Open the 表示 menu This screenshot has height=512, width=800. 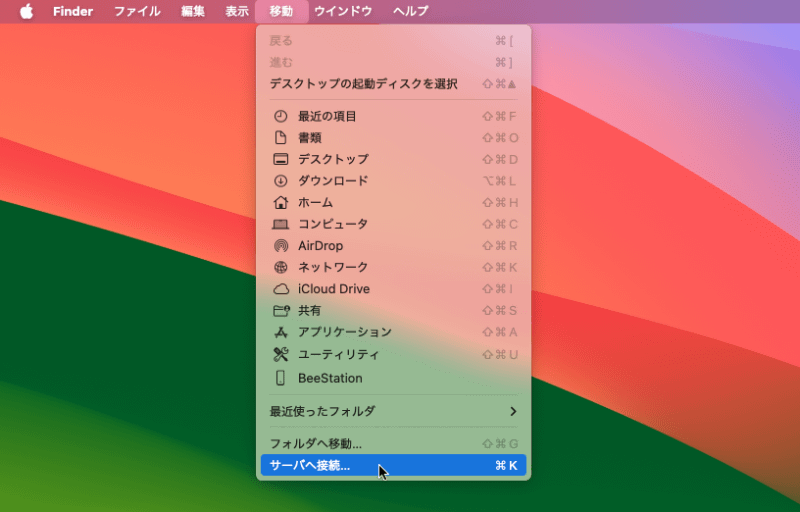pyautogui.click(x=237, y=11)
